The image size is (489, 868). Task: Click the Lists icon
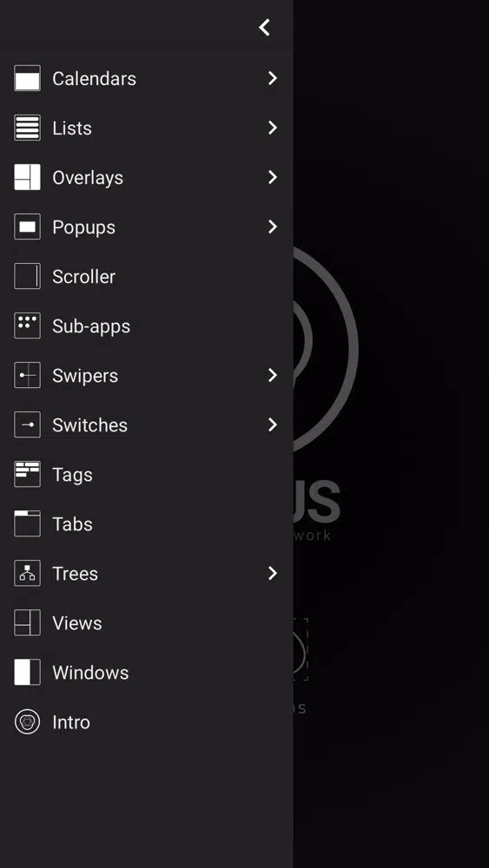point(27,128)
